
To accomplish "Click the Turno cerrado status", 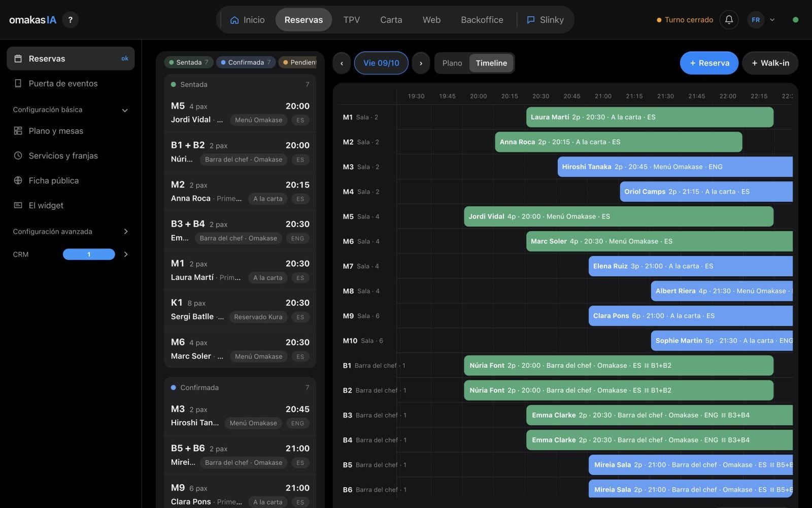I will click(685, 20).
